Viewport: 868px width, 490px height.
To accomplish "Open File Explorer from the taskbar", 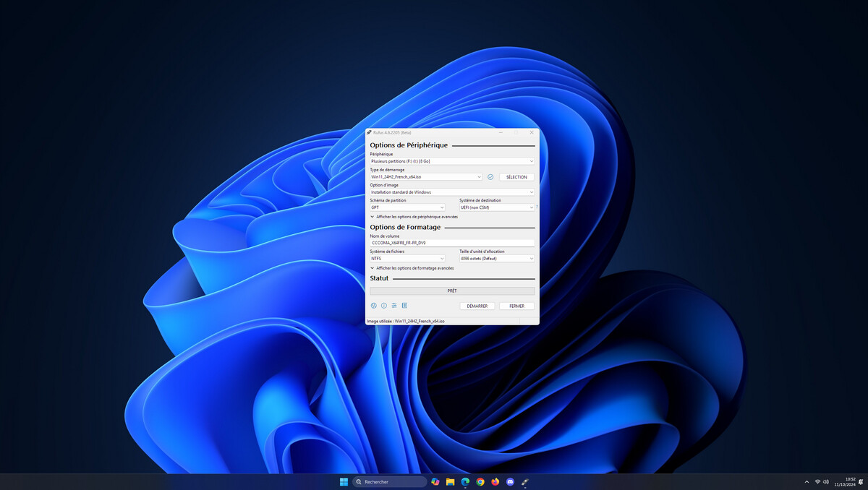I will click(x=450, y=481).
